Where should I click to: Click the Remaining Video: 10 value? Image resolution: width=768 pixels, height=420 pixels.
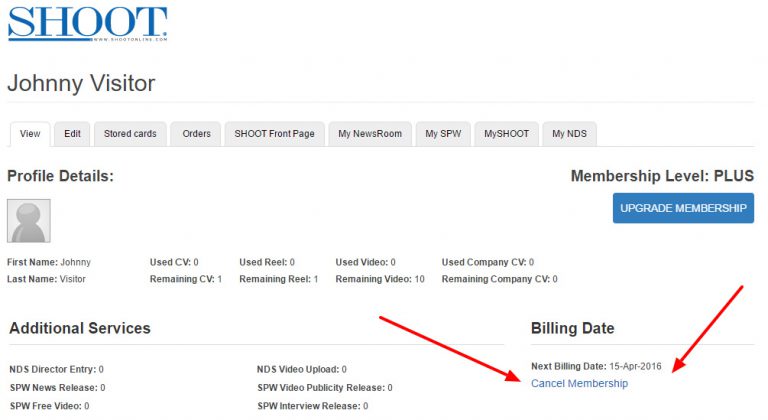(380, 279)
